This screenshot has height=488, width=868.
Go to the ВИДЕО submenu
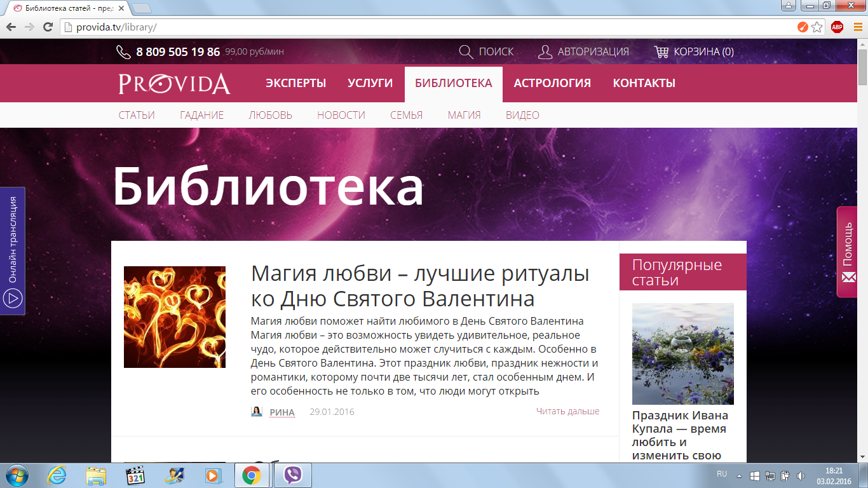click(522, 115)
